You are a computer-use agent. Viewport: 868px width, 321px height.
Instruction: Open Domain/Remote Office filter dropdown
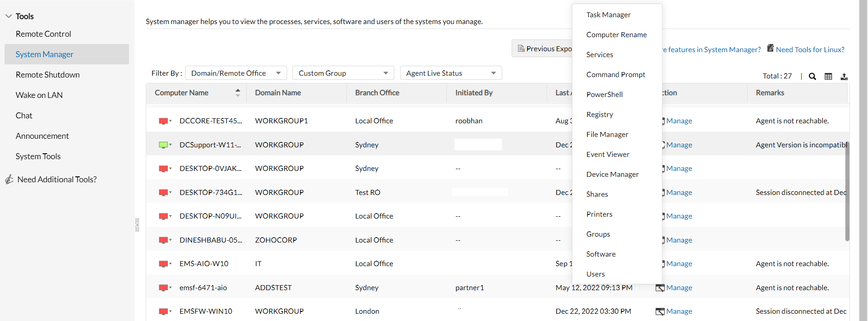pos(236,73)
